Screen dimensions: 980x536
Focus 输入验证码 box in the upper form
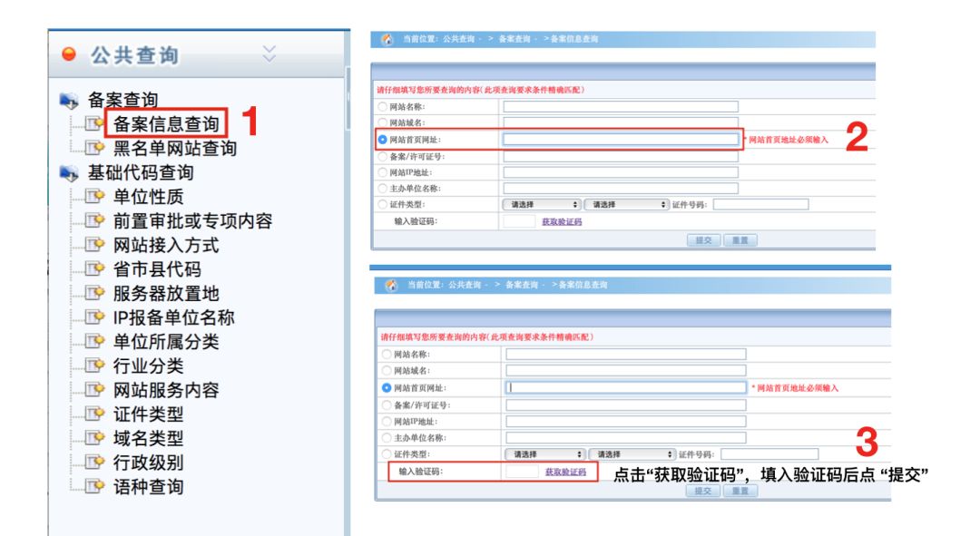(519, 221)
